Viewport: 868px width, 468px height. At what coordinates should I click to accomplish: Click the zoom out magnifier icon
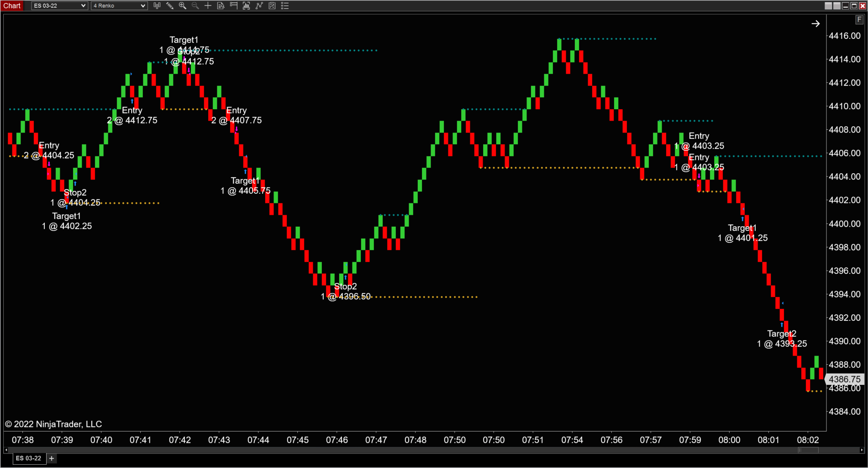pos(195,5)
